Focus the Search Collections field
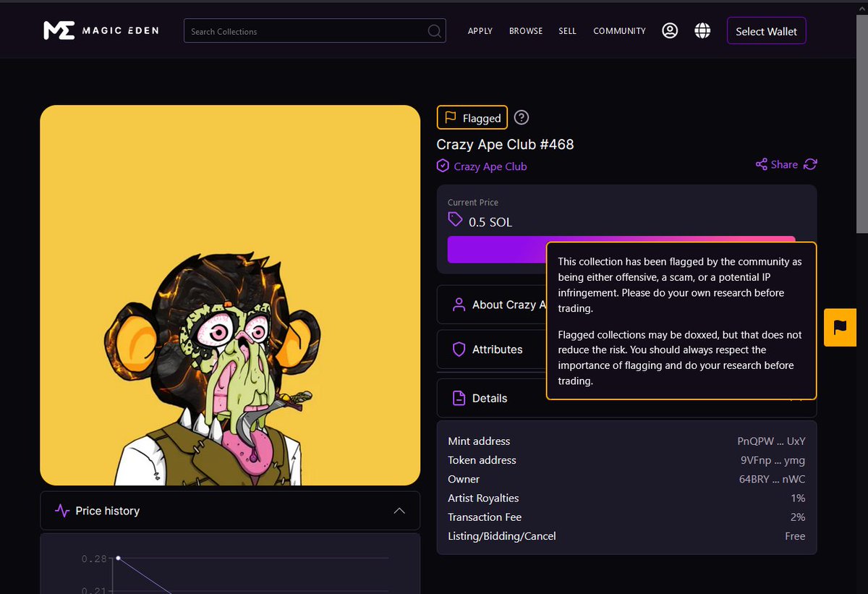This screenshot has width=868, height=594. tap(315, 31)
